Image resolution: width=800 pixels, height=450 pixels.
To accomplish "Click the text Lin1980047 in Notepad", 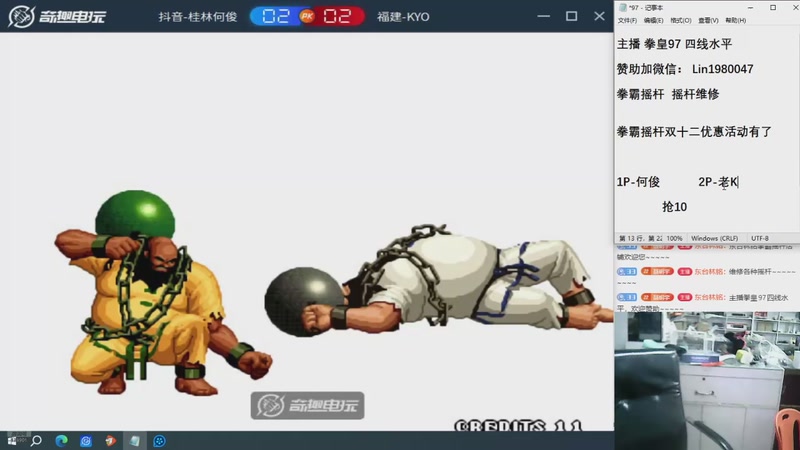I will (x=722, y=69).
